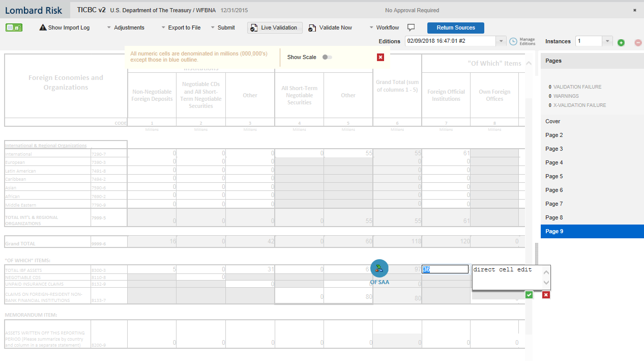
Task: Close the TICBC v2 return
Action: point(635,10)
